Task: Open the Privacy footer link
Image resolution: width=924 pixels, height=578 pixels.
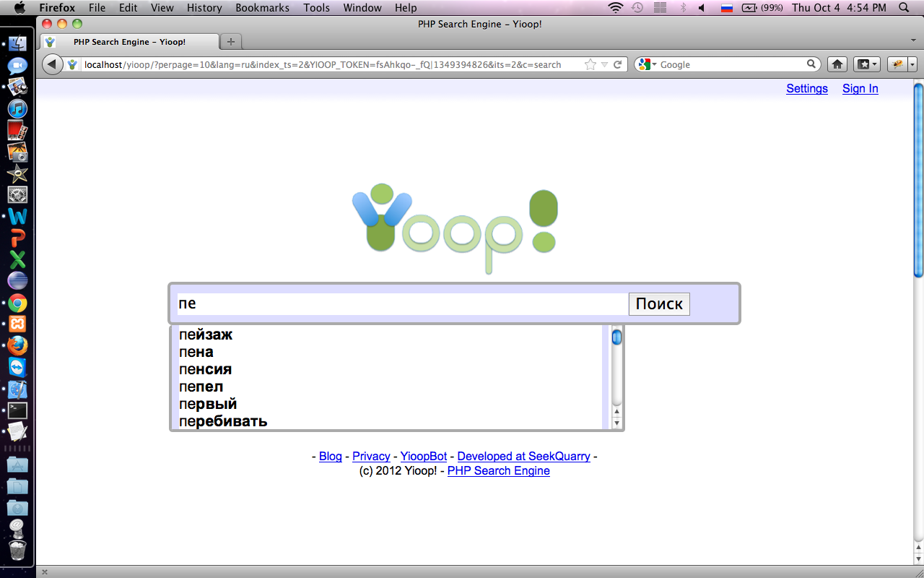Action: coord(371,457)
